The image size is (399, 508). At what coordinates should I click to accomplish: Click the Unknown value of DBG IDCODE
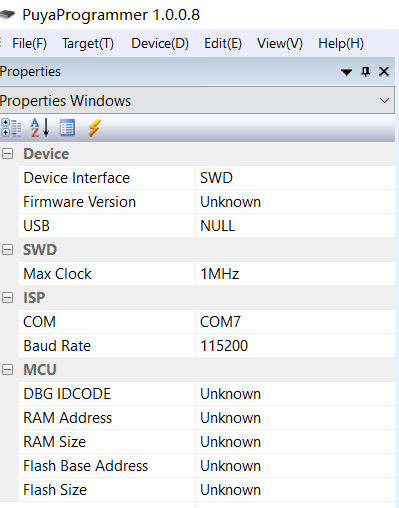230,394
